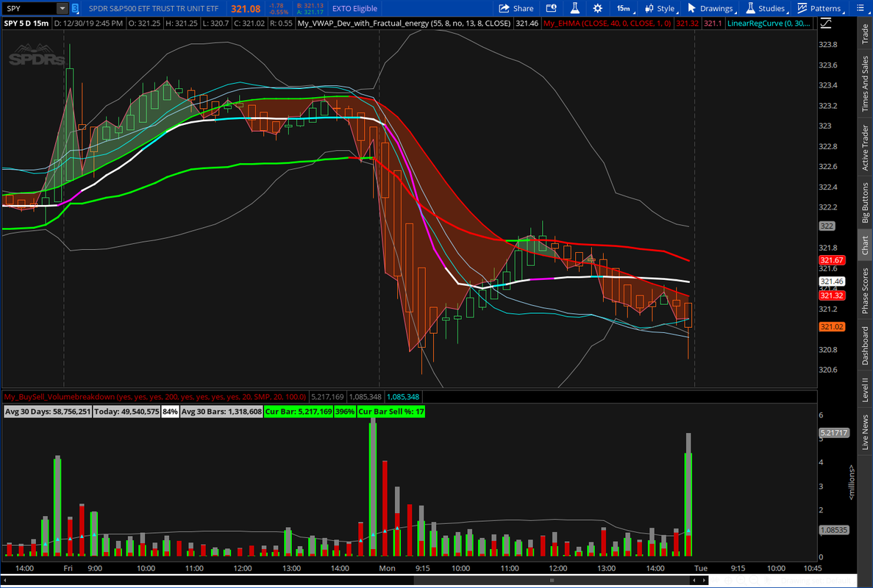
Task: Click the 84% white label
Action: (x=170, y=412)
